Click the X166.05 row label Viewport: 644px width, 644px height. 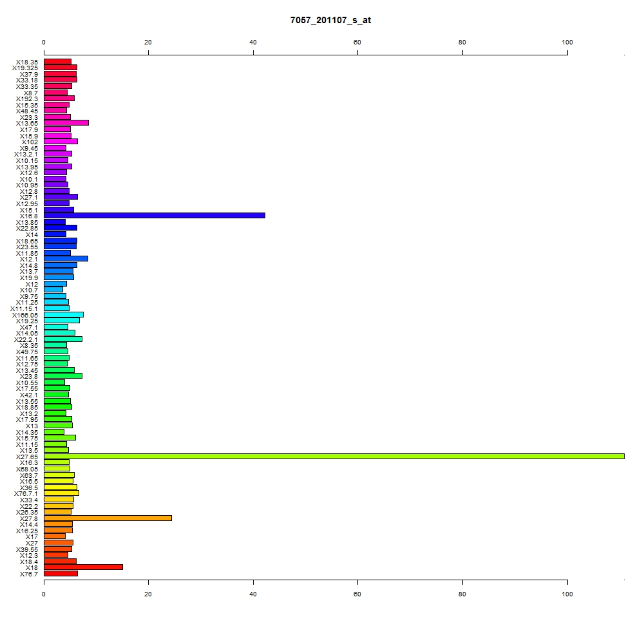(24, 316)
